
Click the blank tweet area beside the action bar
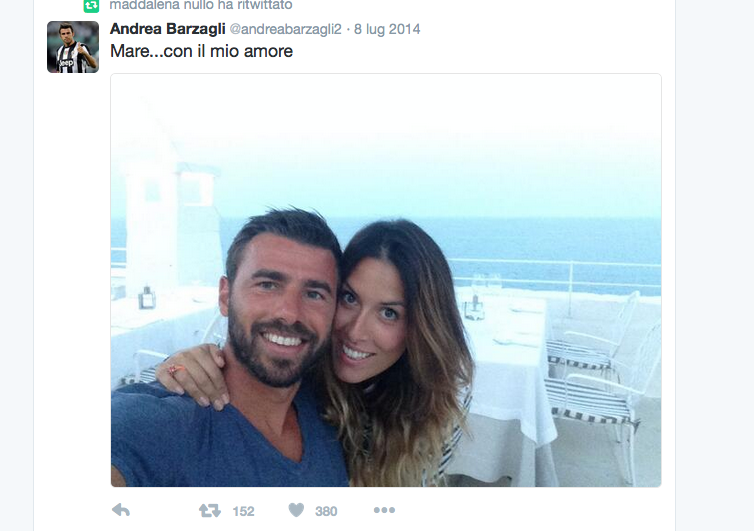click(529, 510)
